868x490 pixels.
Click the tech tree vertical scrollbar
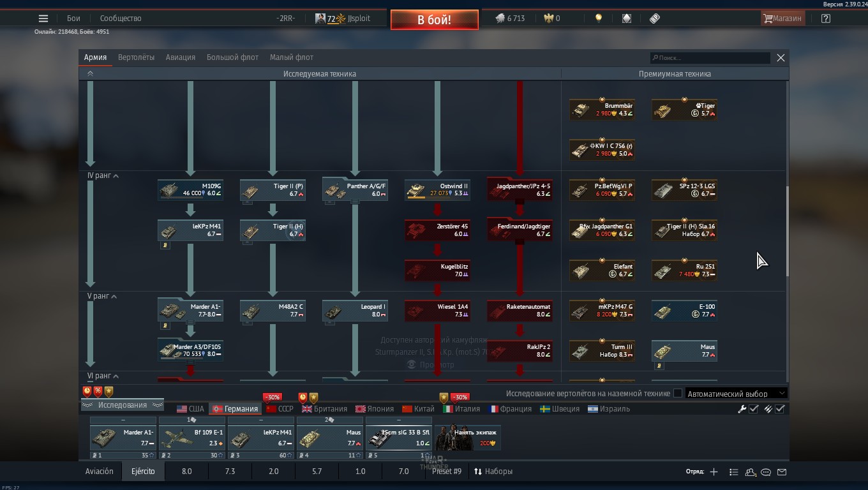(x=788, y=230)
